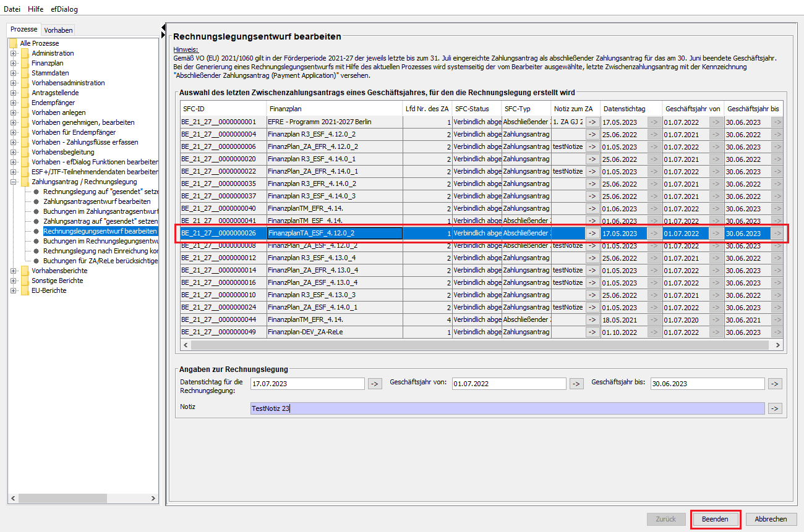
Task: Click the Beenden button
Action: [715, 519]
